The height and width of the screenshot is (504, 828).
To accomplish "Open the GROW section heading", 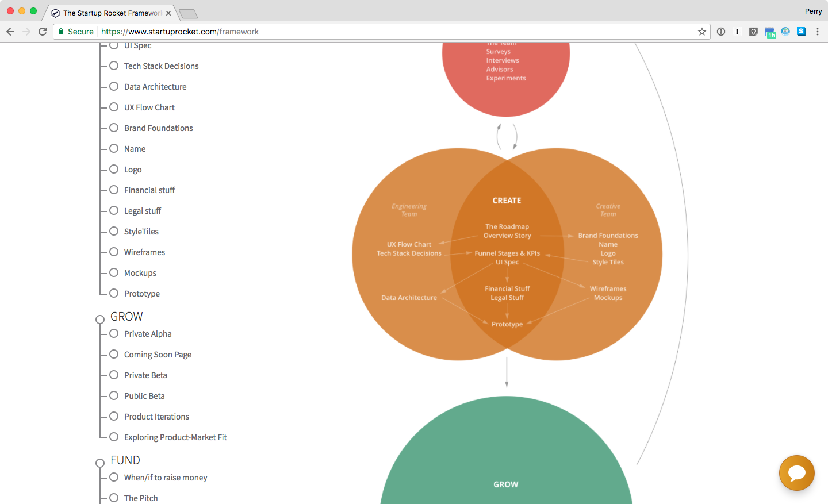I will tap(126, 317).
